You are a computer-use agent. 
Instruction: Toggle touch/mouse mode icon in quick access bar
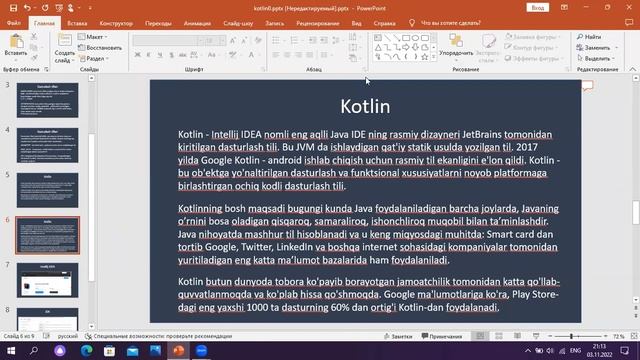pyautogui.click(x=71, y=8)
